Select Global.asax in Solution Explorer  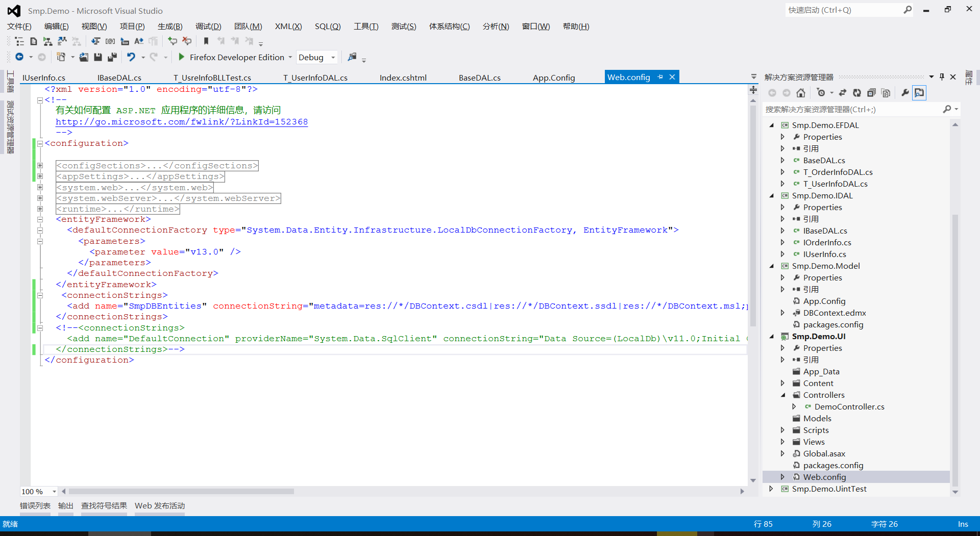click(824, 453)
